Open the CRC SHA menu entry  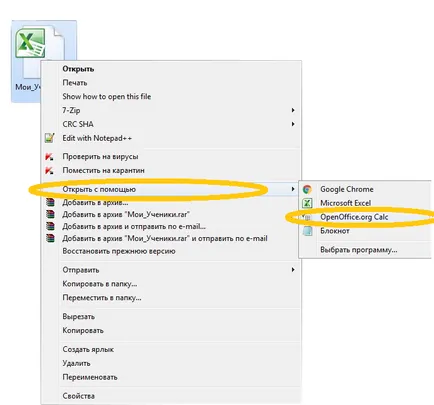point(78,124)
